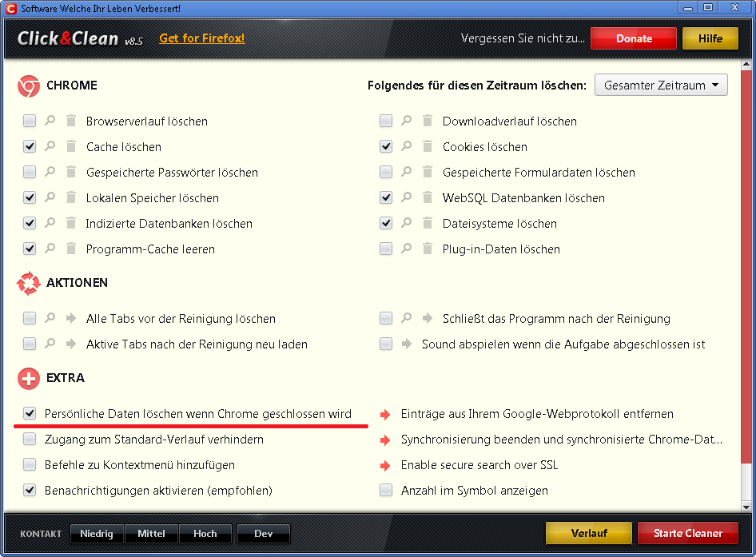756x557 pixels.
Task: Click arrow icon for Schließt das Programm
Action: 428,318
